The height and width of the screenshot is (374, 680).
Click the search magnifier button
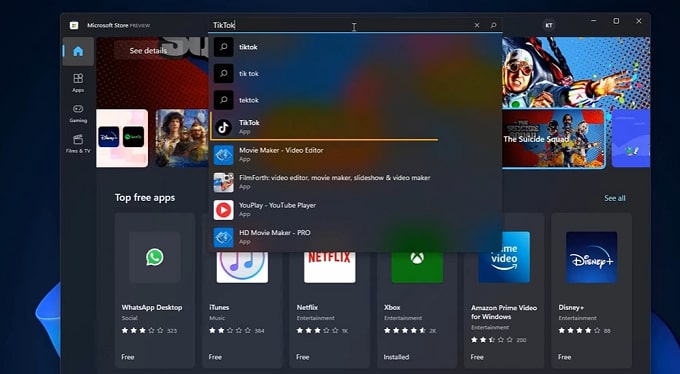click(x=493, y=25)
